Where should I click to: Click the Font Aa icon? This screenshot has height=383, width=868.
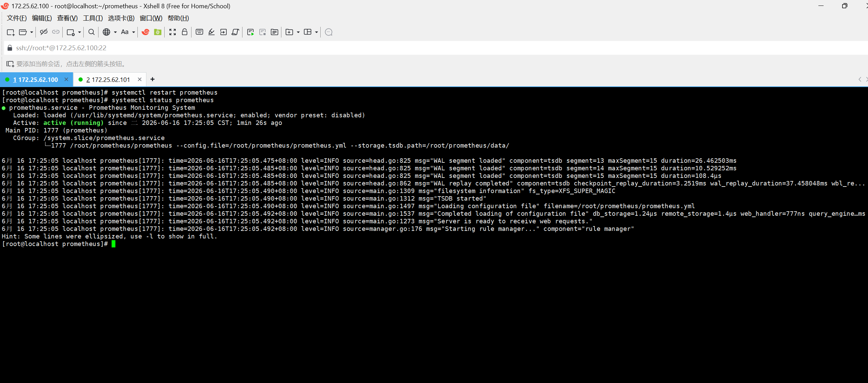click(125, 32)
